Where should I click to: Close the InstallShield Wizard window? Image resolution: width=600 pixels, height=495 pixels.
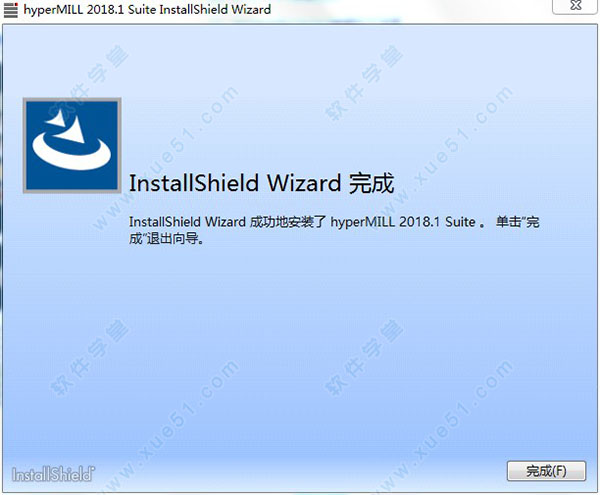(x=576, y=6)
